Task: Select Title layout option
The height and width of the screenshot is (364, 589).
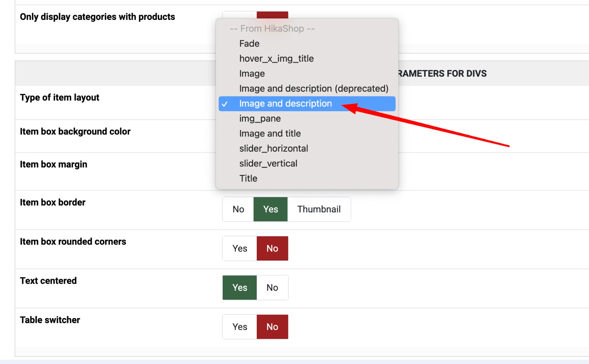Action: 248,179
